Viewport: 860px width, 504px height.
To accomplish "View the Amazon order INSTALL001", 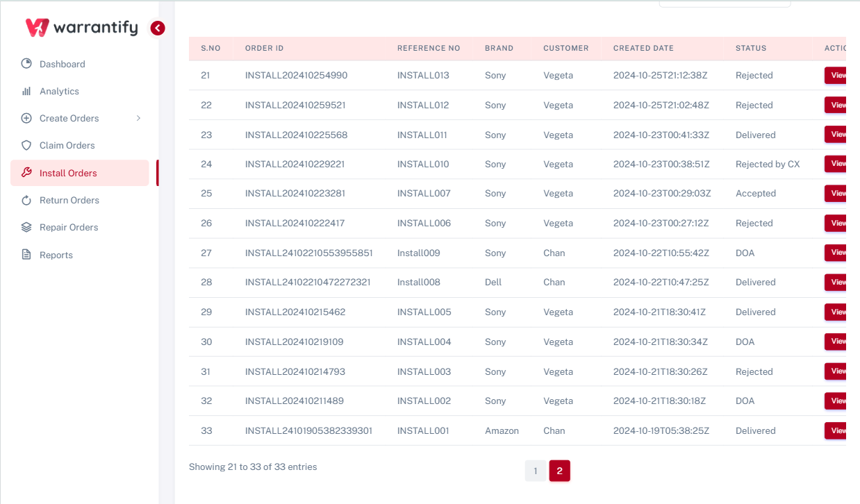I will pyautogui.click(x=836, y=430).
